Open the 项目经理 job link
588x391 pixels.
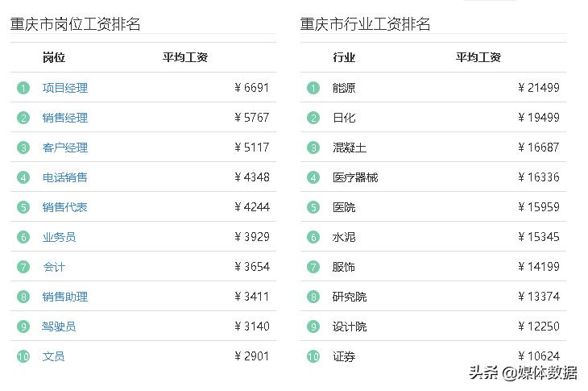pyautogui.click(x=65, y=88)
